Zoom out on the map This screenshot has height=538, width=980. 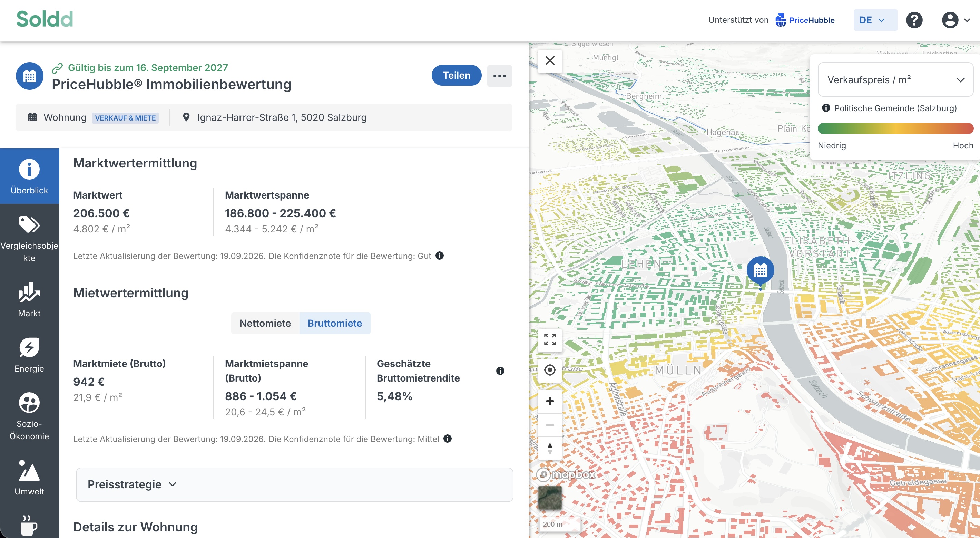click(550, 424)
